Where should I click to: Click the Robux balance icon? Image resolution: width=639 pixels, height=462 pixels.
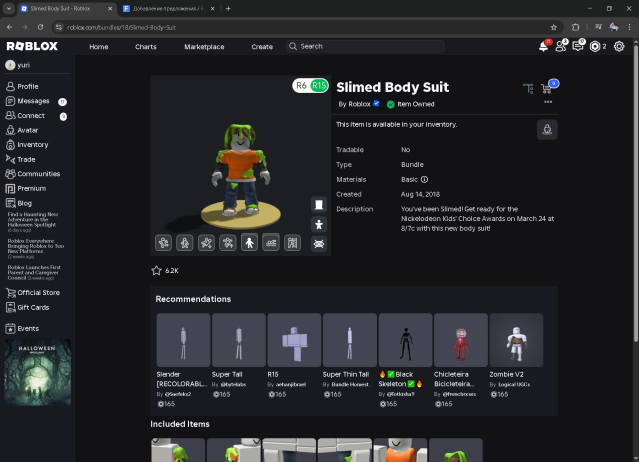point(595,46)
